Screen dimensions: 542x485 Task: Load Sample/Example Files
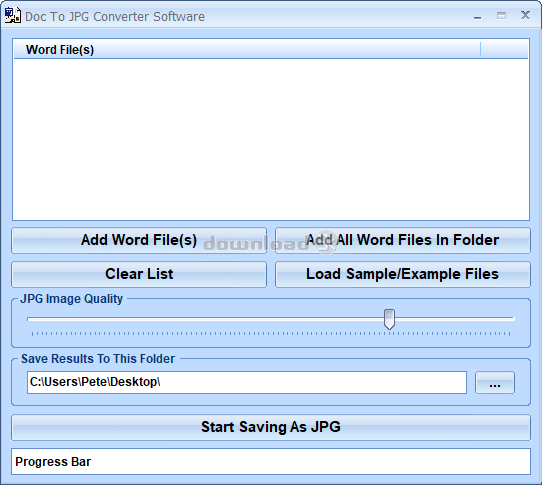click(403, 274)
